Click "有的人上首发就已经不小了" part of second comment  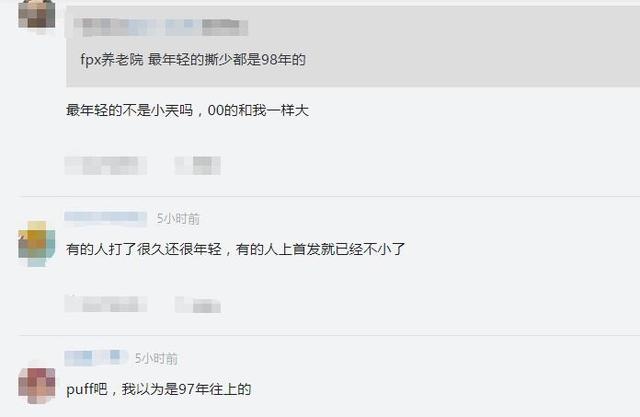click(320, 249)
